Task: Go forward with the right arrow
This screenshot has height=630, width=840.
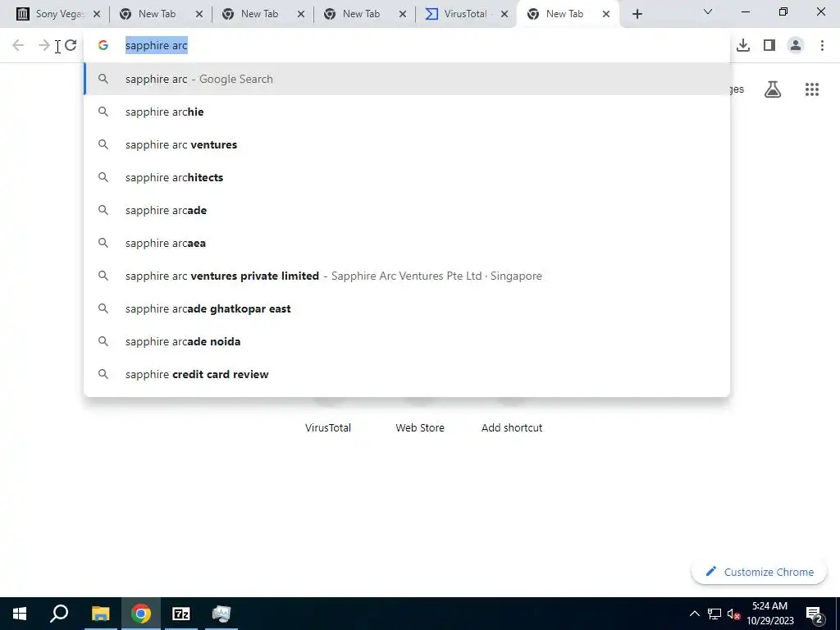Action: click(44, 46)
